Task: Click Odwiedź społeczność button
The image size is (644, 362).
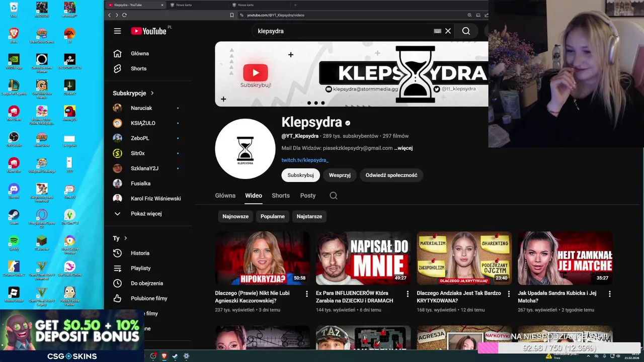Action: point(391,175)
